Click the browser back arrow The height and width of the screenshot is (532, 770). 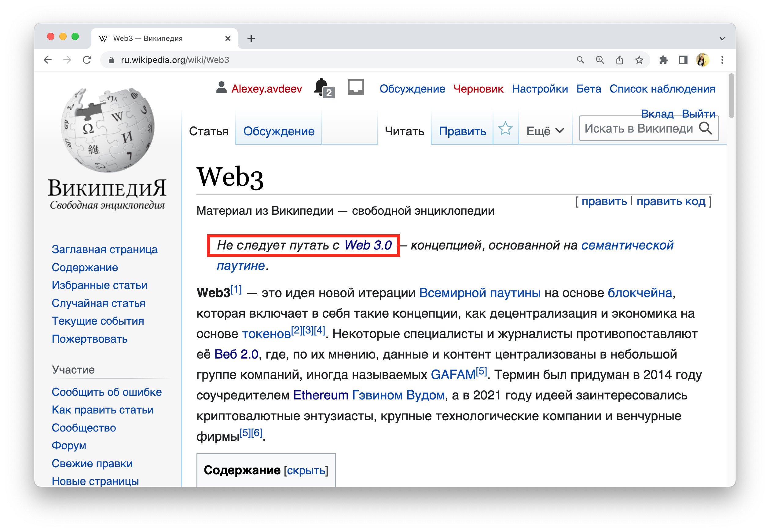[48, 60]
